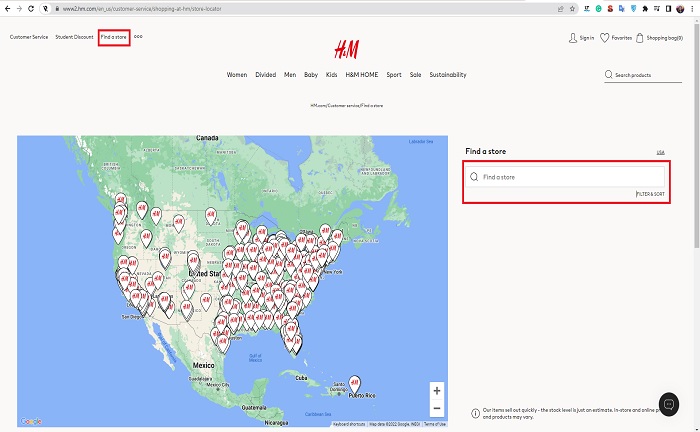This screenshot has height=432, width=700.
Task: Open the red S extension icon
Action: click(x=610, y=8)
